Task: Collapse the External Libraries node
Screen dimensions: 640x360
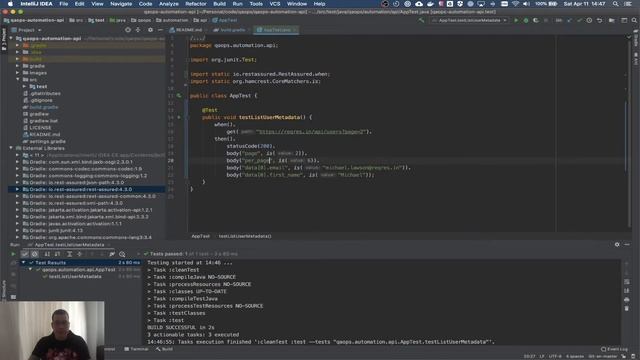Action: click(11, 148)
